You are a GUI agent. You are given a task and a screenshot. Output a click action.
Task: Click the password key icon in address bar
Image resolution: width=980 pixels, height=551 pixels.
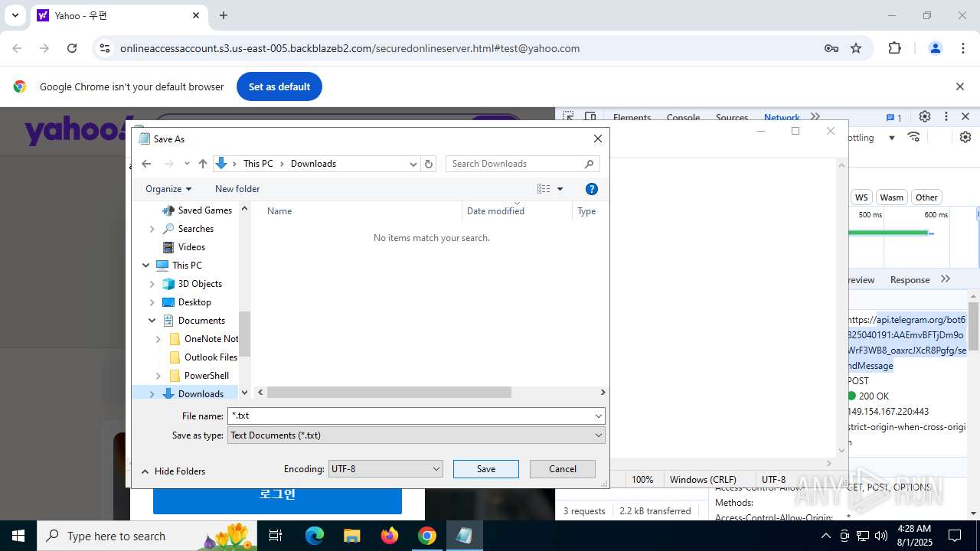click(x=831, y=48)
